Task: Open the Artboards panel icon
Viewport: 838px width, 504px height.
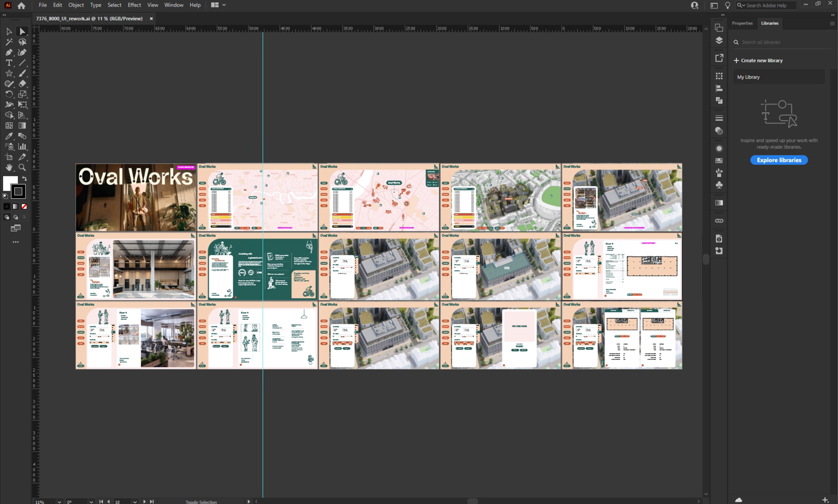Action: 719,28
